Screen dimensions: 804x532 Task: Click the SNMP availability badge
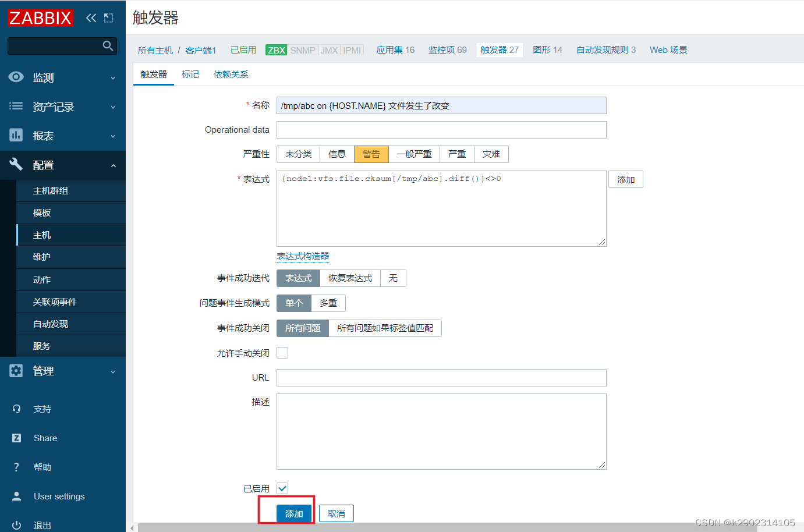tap(303, 50)
